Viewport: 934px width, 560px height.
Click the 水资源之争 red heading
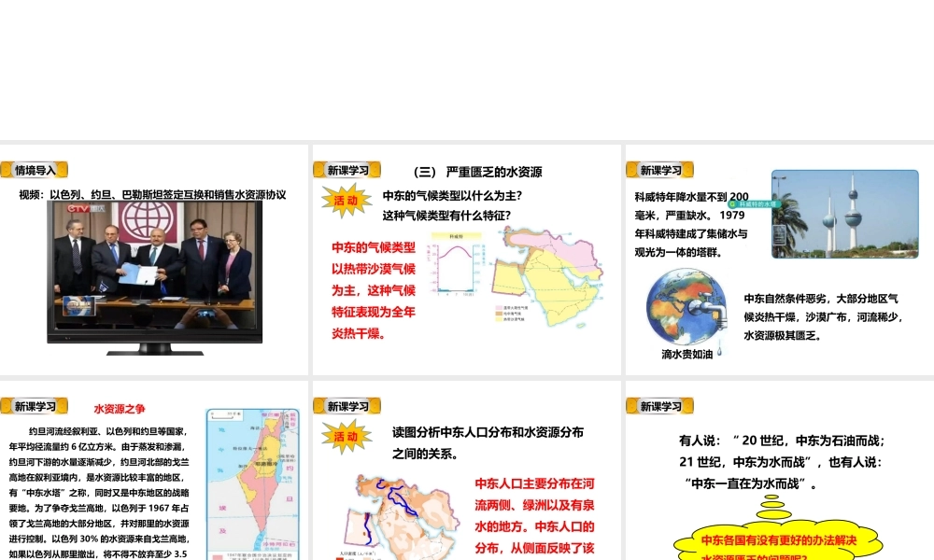120,409
